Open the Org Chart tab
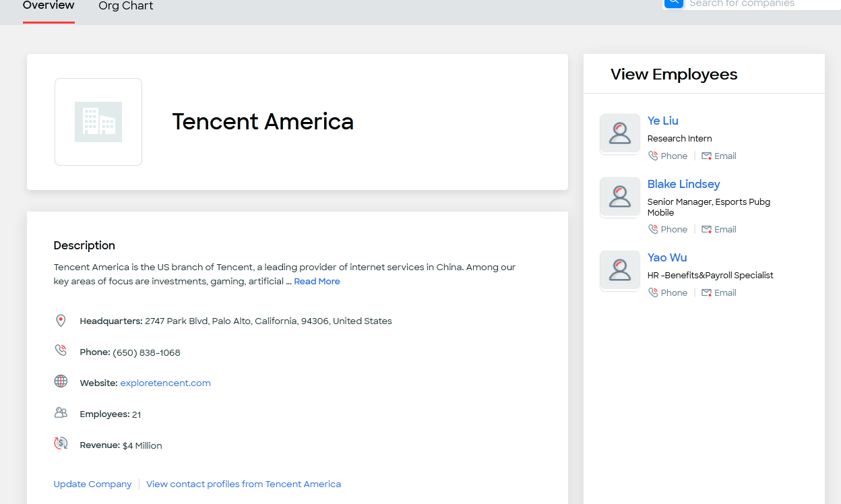Image resolution: width=841 pixels, height=504 pixels. pos(126,6)
